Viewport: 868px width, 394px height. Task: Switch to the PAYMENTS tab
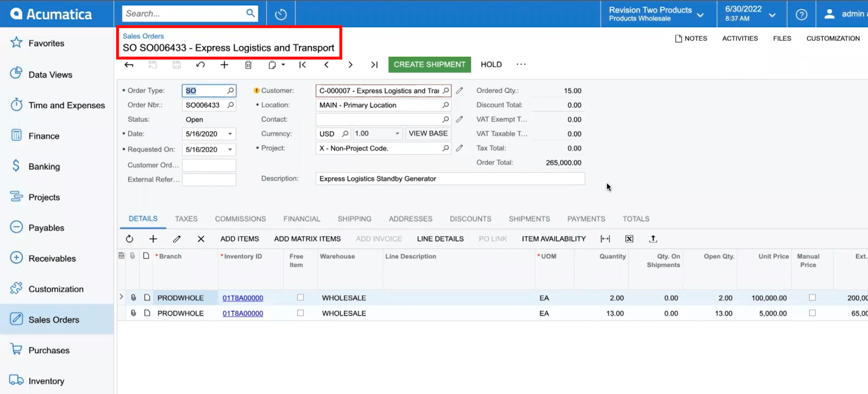coord(586,219)
